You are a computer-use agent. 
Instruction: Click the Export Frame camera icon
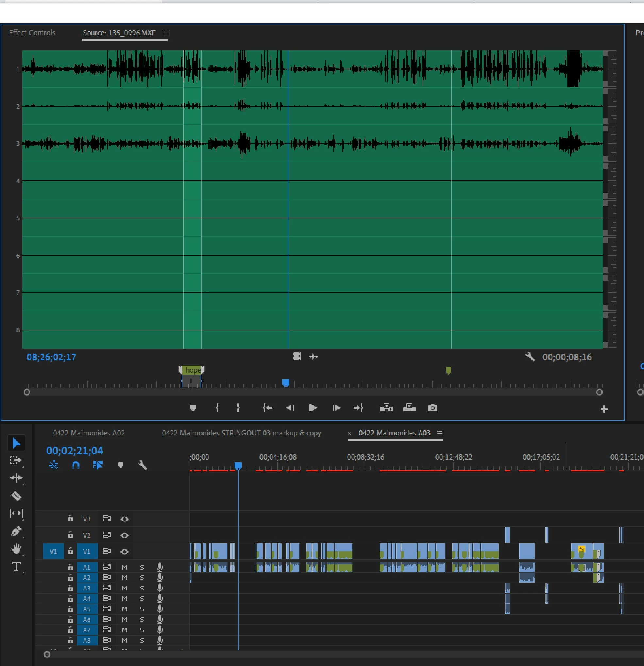432,408
